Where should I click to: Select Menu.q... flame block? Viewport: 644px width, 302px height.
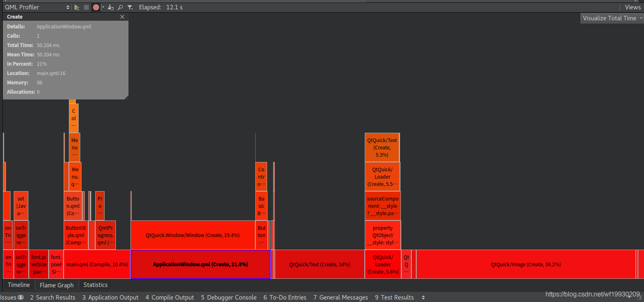pos(75,177)
